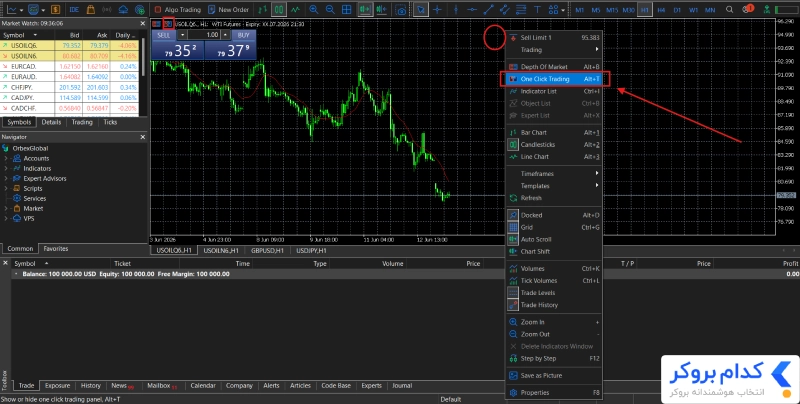Image resolution: width=800 pixels, height=404 pixels.
Task: Choose One Click Trading from context menu
Action: point(554,79)
